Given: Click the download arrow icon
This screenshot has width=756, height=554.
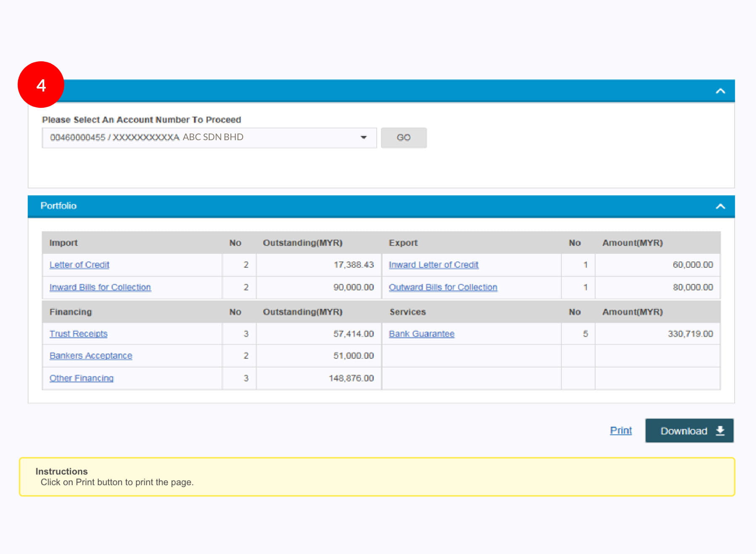Looking at the screenshot, I should coord(720,431).
